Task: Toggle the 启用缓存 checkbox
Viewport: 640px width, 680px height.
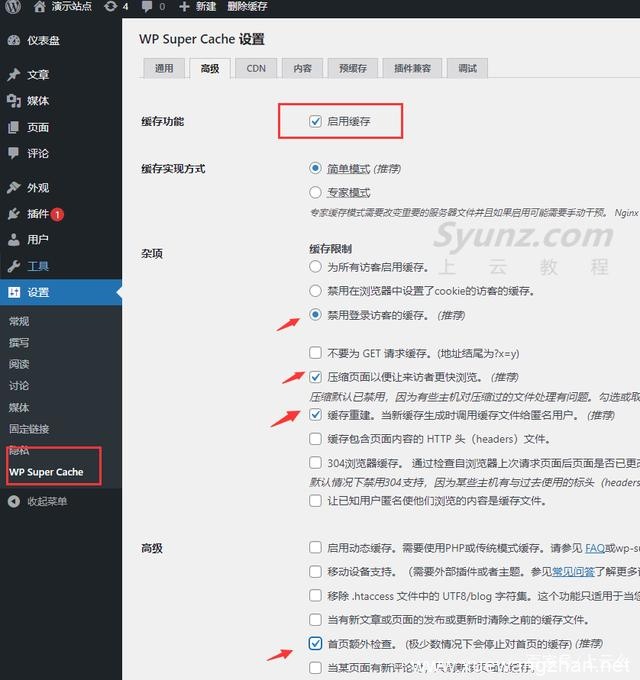Action: click(316, 121)
